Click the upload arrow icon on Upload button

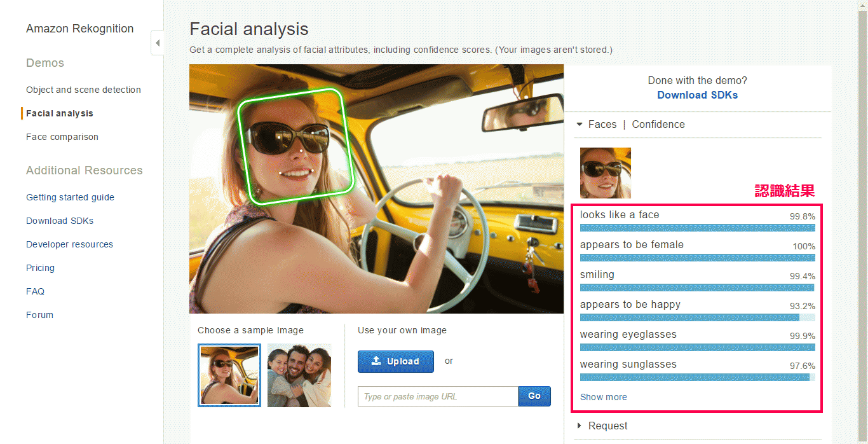tap(376, 361)
